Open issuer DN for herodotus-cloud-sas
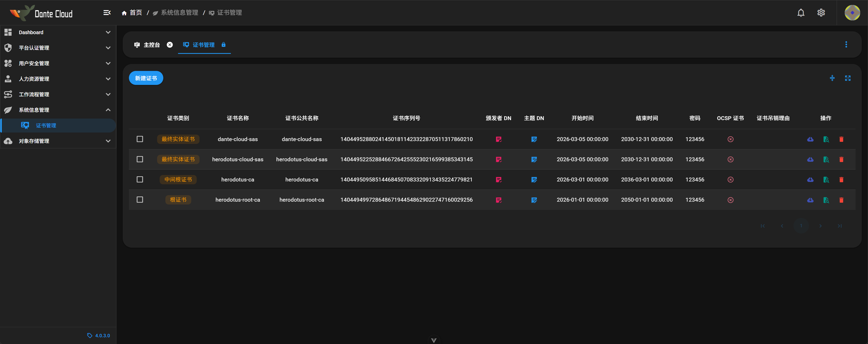Image resolution: width=868 pixels, height=344 pixels. coord(498,159)
